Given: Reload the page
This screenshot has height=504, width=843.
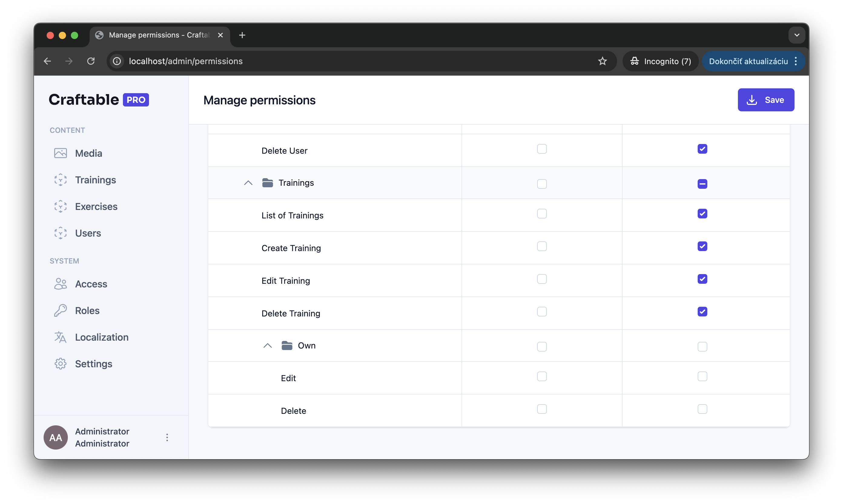Looking at the screenshot, I should 91,61.
